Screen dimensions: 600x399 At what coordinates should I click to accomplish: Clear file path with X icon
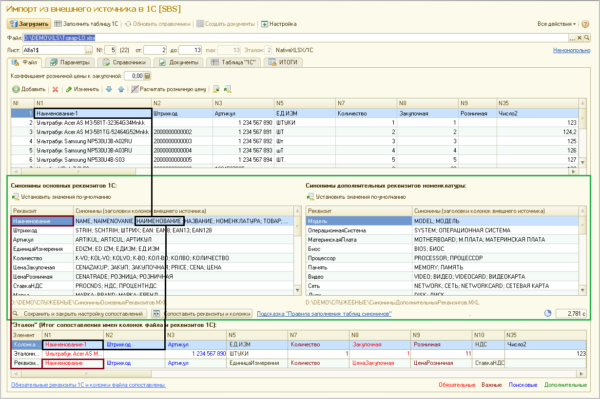pyautogui.click(x=579, y=38)
